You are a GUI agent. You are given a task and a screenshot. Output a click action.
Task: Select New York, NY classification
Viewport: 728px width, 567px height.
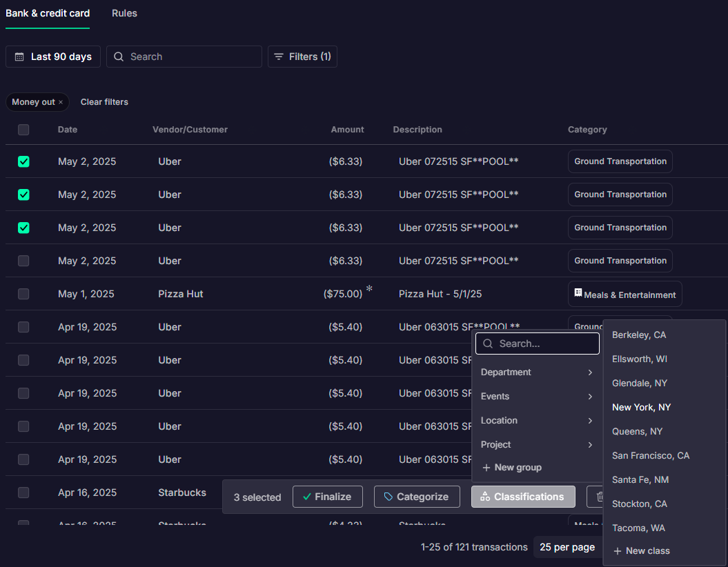(641, 408)
